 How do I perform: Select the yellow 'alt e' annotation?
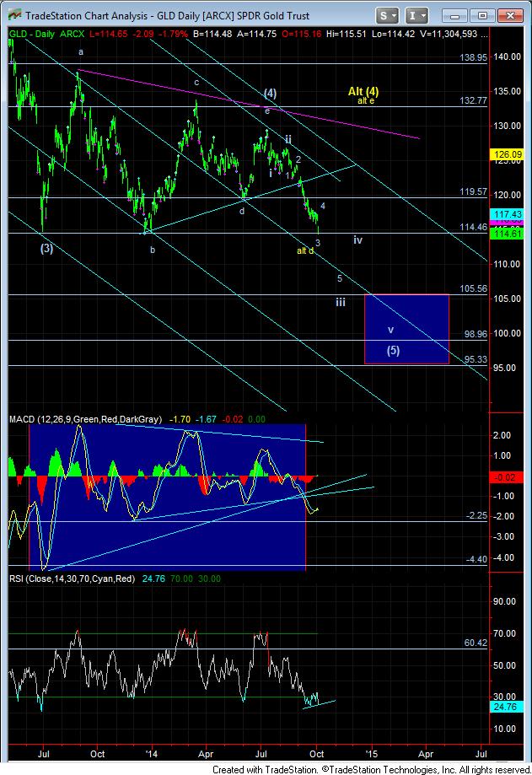[366, 101]
